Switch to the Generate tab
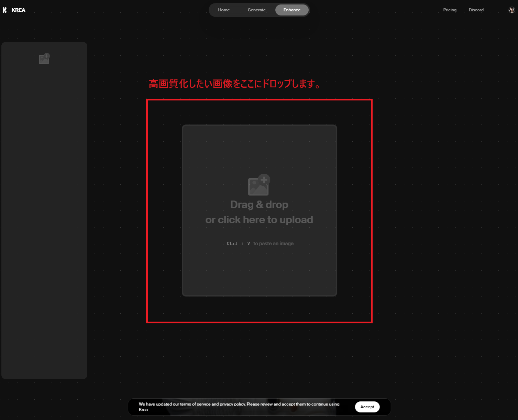The width and height of the screenshot is (518, 420). coord(256,10)
